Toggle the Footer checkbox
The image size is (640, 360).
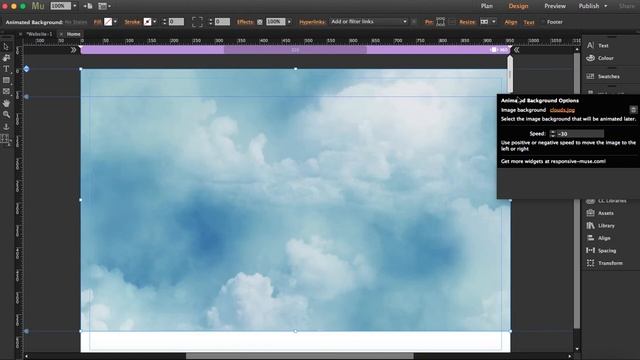click(543, 22)
